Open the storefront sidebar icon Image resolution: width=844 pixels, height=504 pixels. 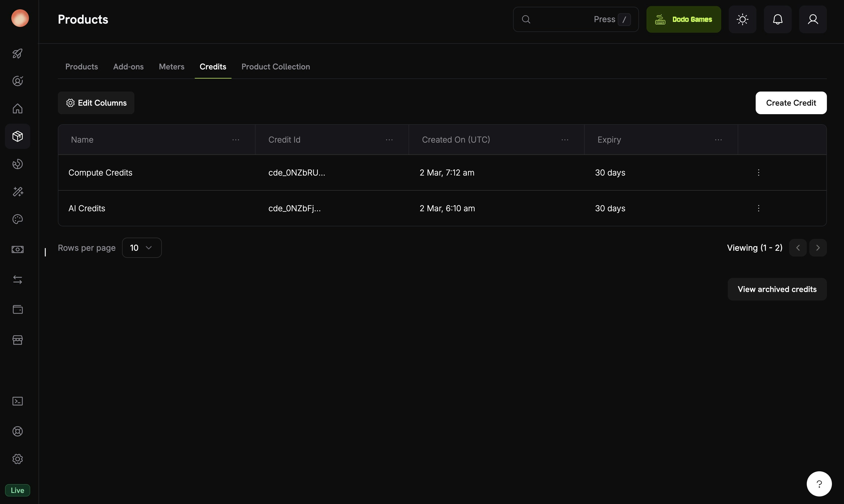tap(17, 340)
